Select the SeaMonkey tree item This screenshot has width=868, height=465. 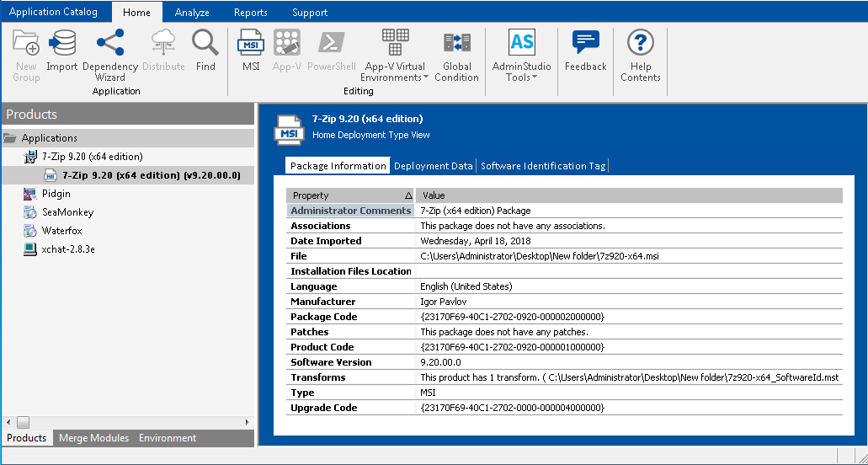(x=67, y=212)
